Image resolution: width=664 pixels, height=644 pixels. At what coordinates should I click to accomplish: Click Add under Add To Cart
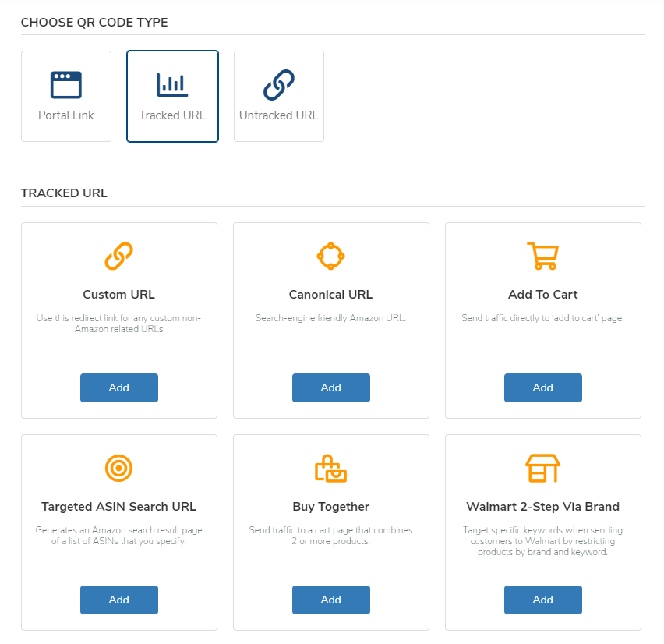pos(542,387)
